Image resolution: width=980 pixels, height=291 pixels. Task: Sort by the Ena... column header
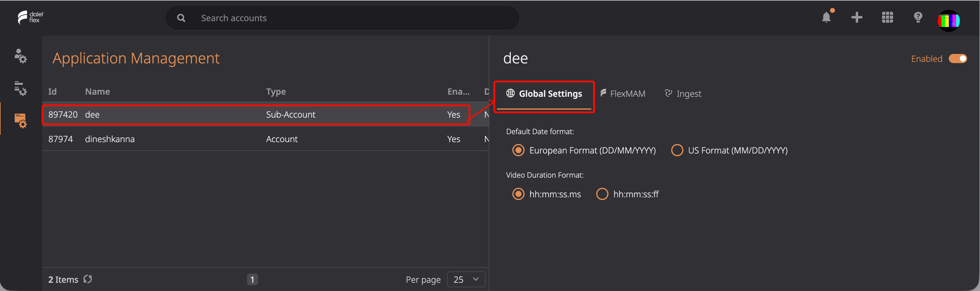tap(458, 91)
